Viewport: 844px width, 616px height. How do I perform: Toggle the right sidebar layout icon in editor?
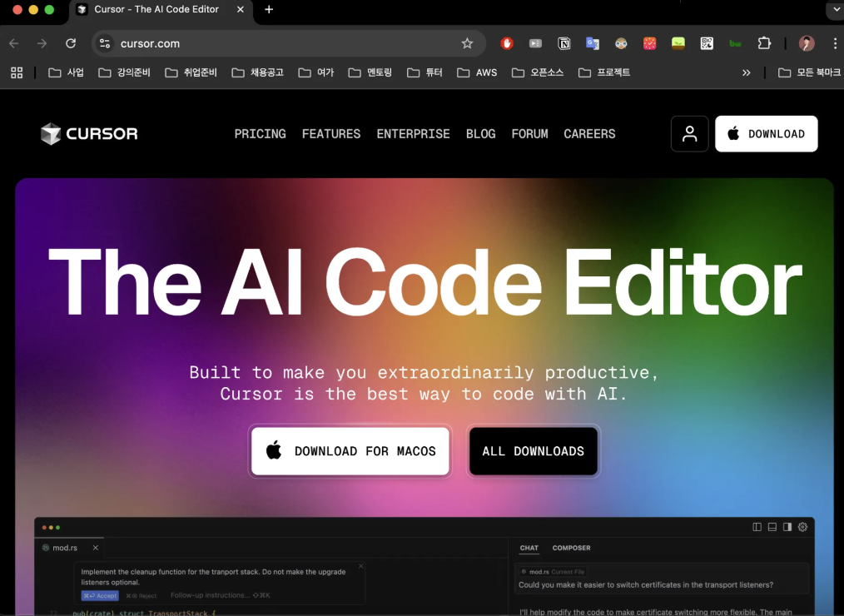click(x=787, y=527)
